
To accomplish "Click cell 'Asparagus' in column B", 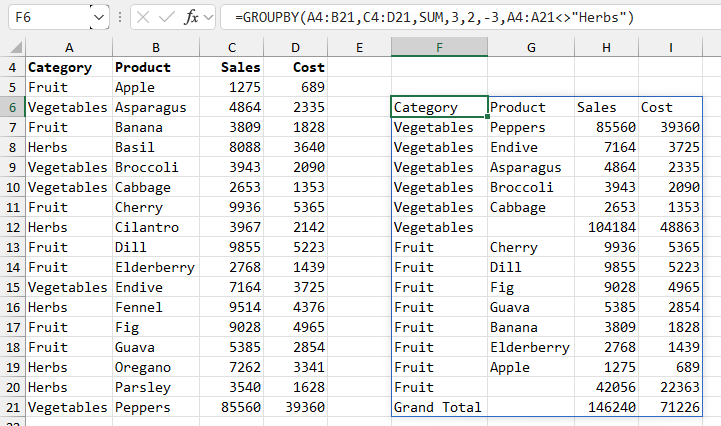I will (156, 108).
